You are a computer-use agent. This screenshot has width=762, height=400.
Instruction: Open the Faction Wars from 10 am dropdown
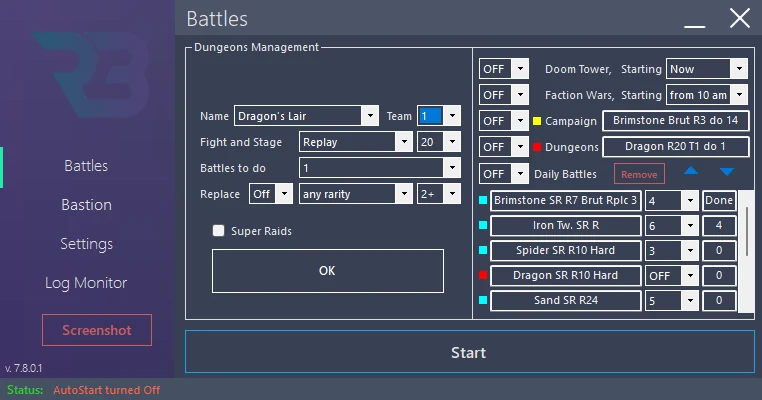click(739, 95)
